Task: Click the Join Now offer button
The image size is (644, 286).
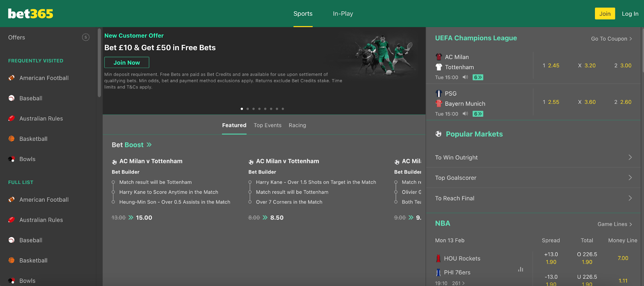Action: [127, 62]
